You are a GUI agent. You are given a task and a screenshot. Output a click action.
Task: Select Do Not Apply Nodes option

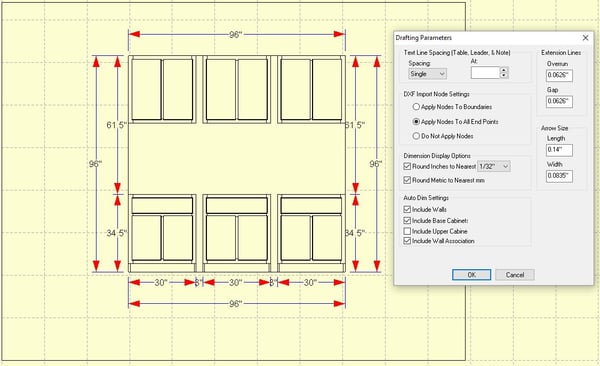coord(416,136)
